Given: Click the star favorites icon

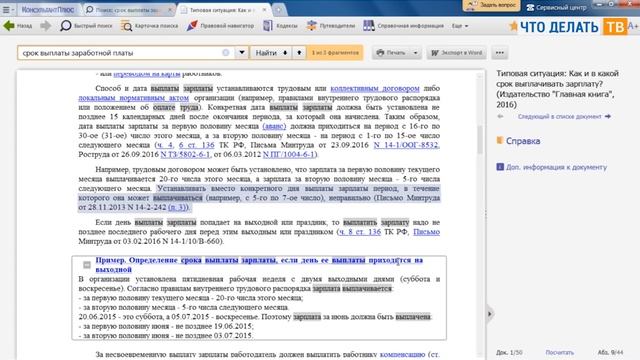Looking at the screenshot, I should [513, 27].
